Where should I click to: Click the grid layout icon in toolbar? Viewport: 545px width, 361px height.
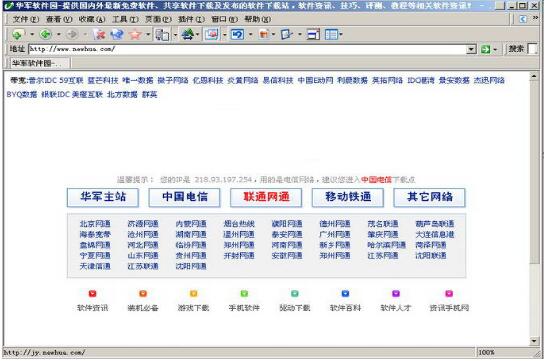[x=331, y=34]
